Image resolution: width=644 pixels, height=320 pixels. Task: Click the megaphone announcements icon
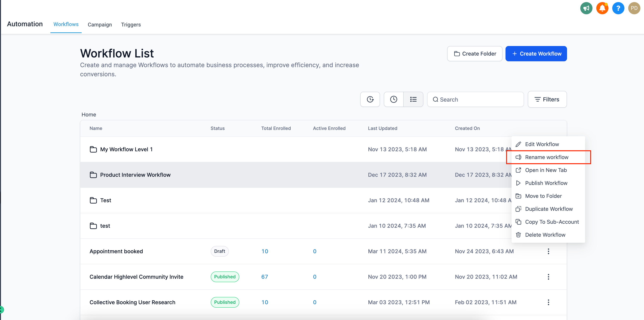coord(586,8)
